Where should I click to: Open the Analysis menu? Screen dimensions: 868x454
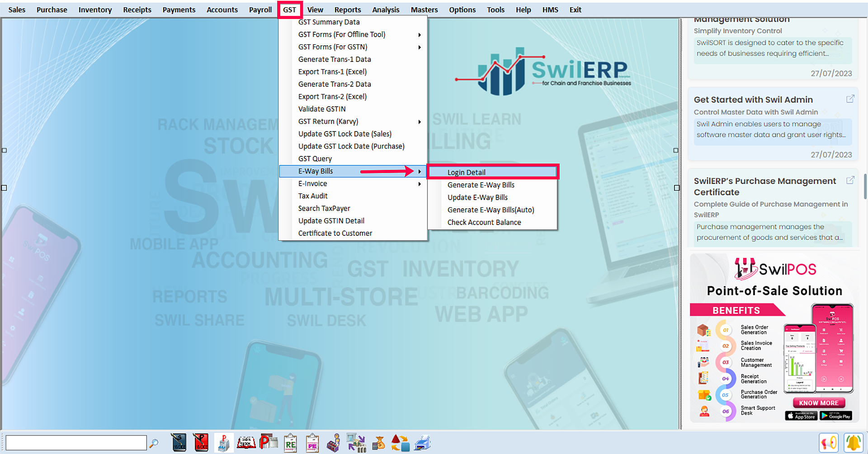click(386, 9)
